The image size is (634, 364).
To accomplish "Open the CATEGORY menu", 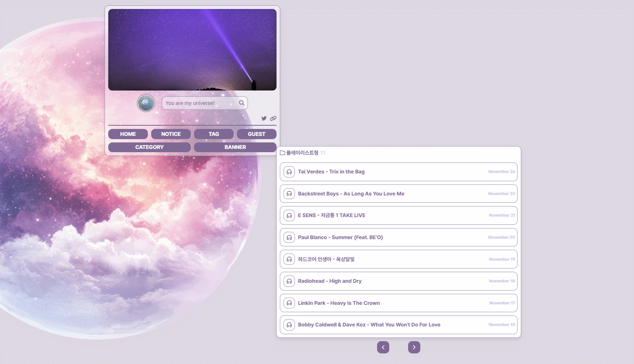I will tap(150, 147).
